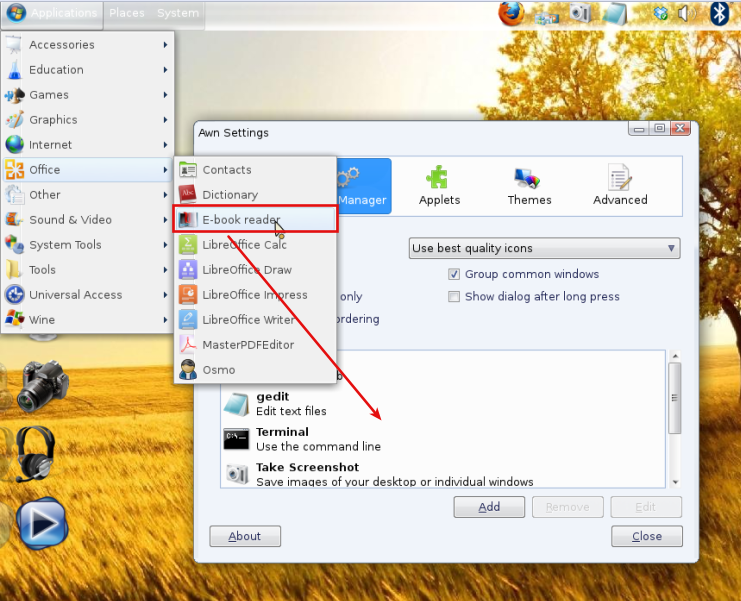Click the Osmo person icon

click(188, 369)
